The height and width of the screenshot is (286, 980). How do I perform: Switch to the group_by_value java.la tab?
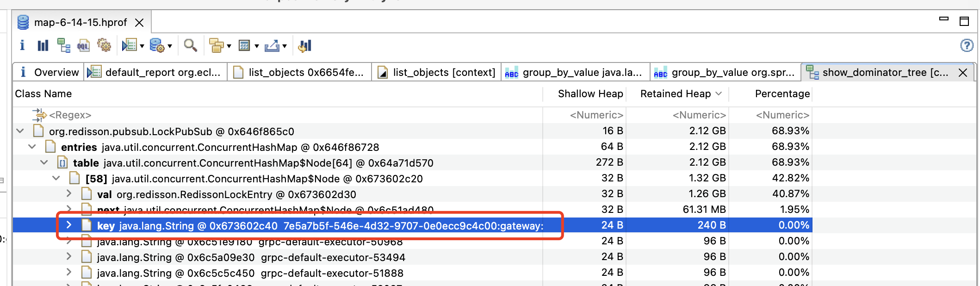point(575,72)
